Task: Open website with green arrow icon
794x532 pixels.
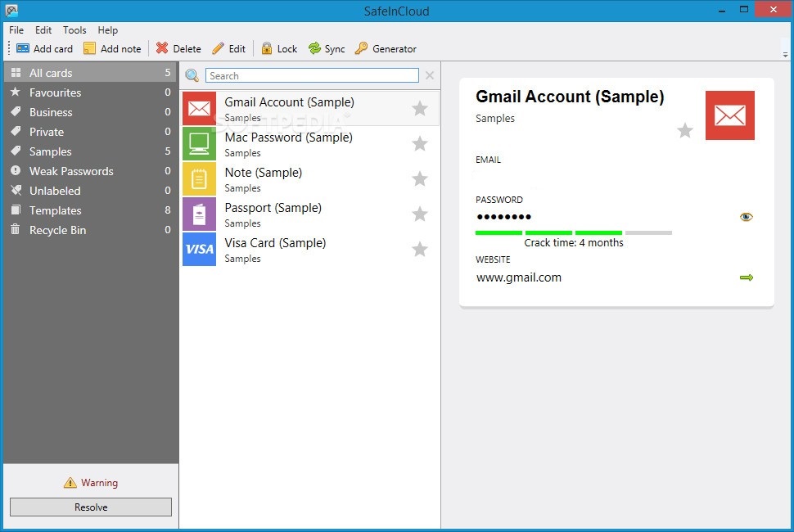Action: pyautogui.click(x=747, y=277)
